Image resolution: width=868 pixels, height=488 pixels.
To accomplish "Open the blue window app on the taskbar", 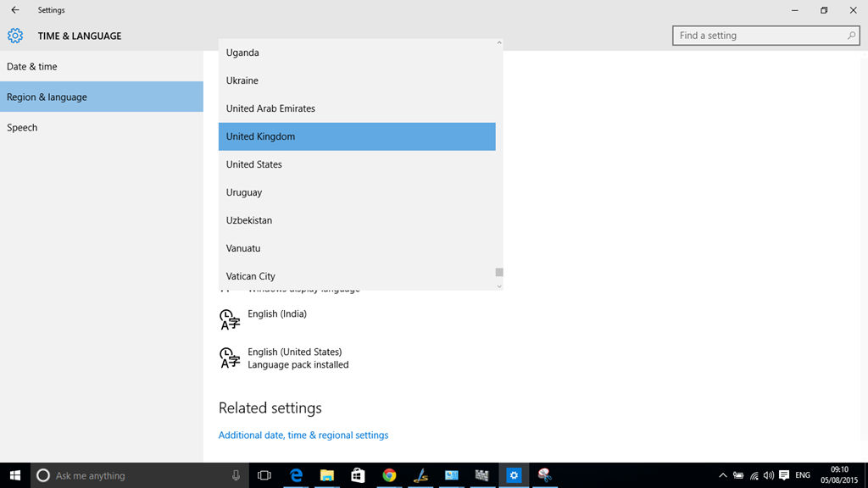I will (x=451, y=475).
